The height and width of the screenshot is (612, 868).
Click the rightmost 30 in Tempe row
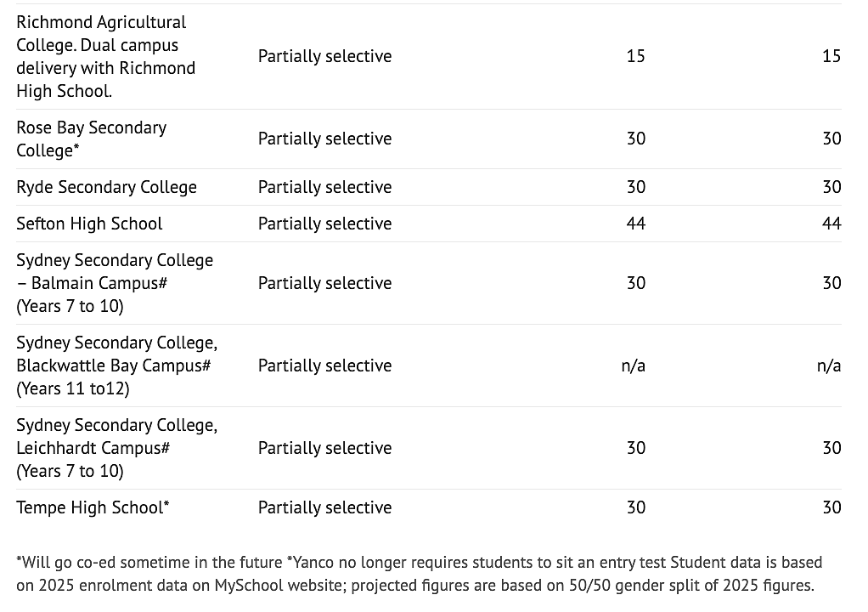(831, 507)
